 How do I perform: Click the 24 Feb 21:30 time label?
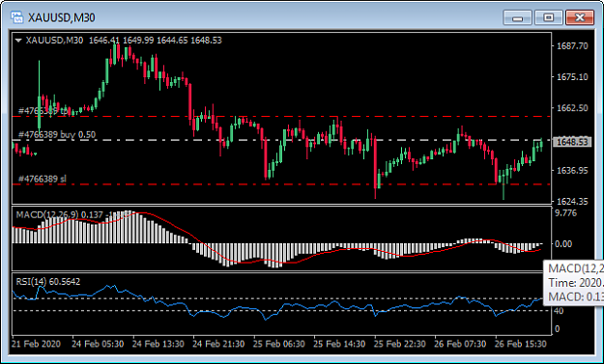pyautogui.click(x=218, y=343)
